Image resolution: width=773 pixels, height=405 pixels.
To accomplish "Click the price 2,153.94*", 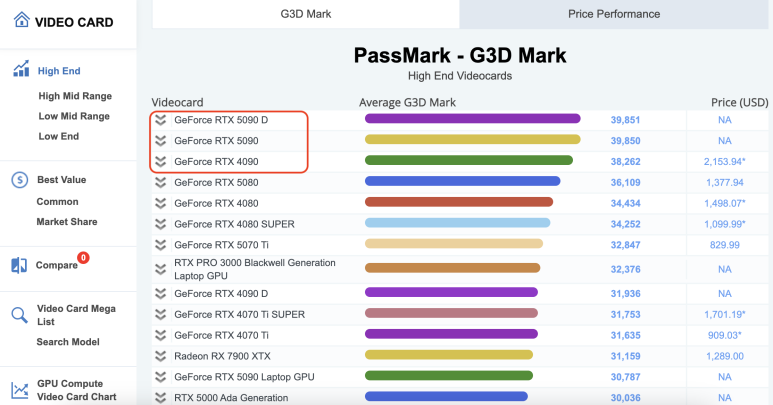I will pos(724,162).
